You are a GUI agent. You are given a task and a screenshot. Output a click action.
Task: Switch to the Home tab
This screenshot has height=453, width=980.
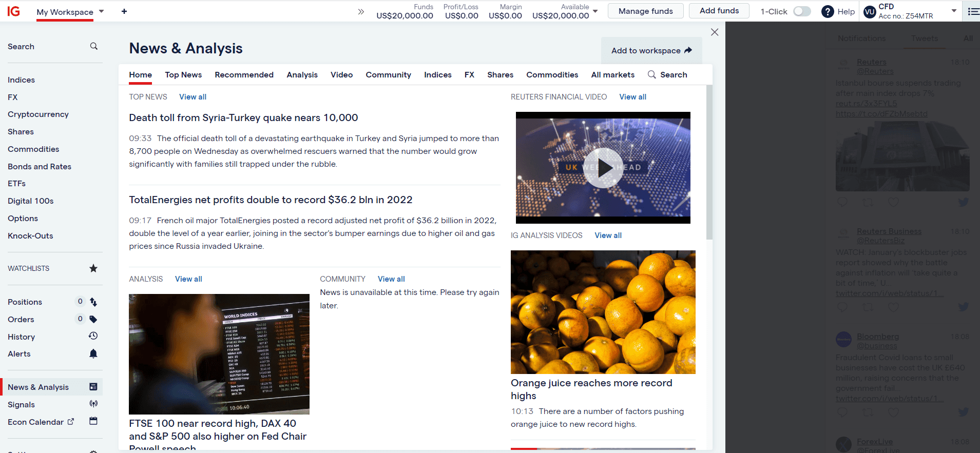point(141,75)
